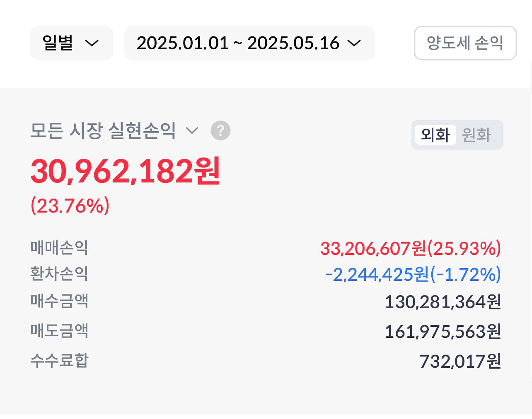Select the 외화 currency option
Screen dimensions: 532x419
point(435,135)
